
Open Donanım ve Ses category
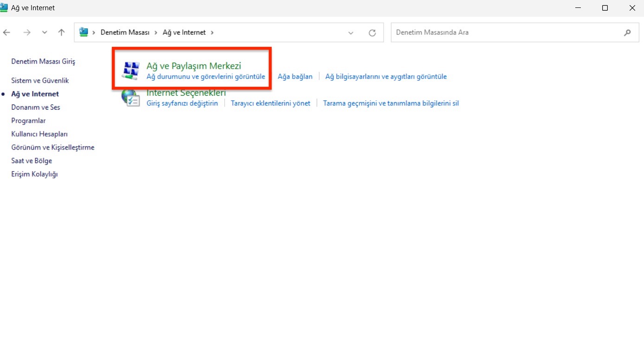[36, 107]
